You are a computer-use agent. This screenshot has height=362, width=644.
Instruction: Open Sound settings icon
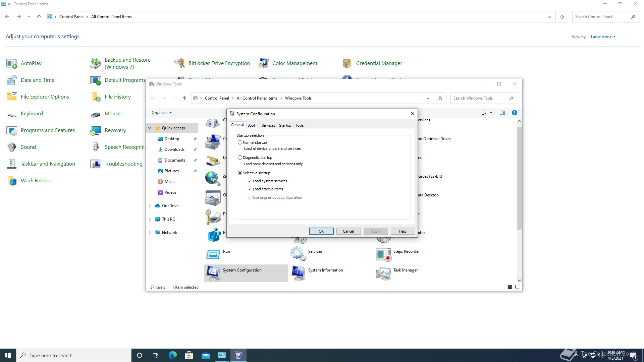coord(12,147)
